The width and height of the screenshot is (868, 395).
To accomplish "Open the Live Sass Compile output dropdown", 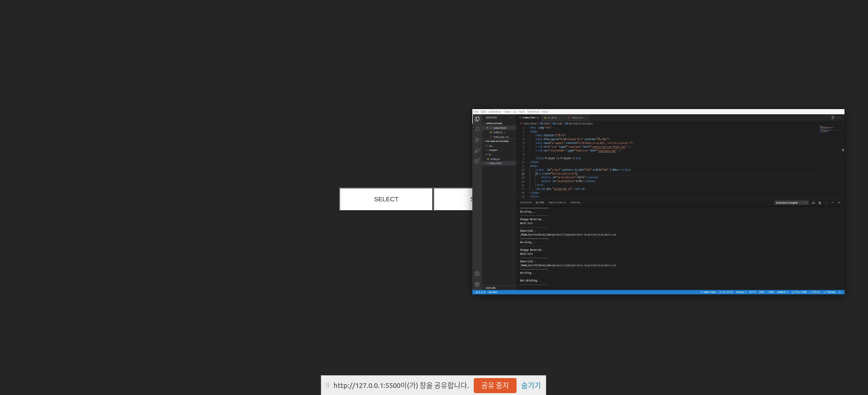I will tap(791, 203).
